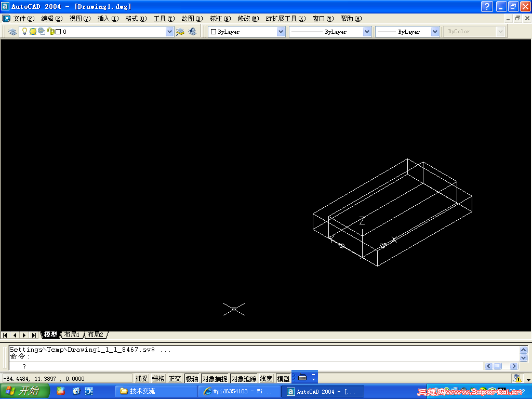Toggle the lock icon of layer 0
532x399 pixels.
(x=50, y=32)
